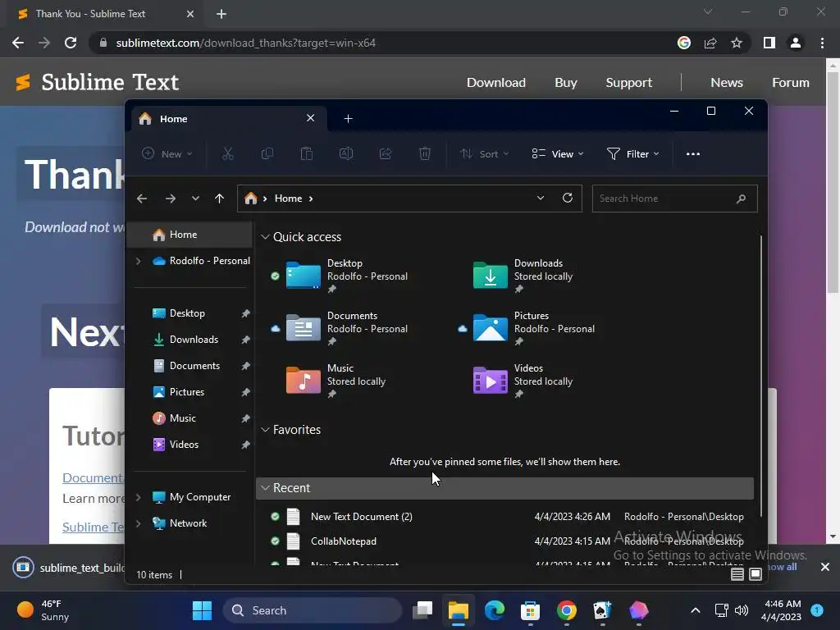Open the Downloads folder in Quick access
This screenshot has height=630, width=840.
[523, 276]
